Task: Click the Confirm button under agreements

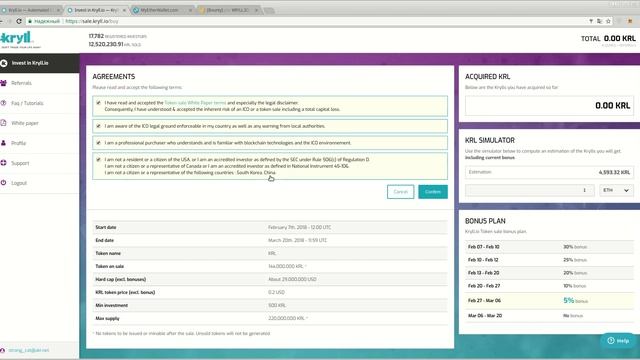Action: point(433,192)
